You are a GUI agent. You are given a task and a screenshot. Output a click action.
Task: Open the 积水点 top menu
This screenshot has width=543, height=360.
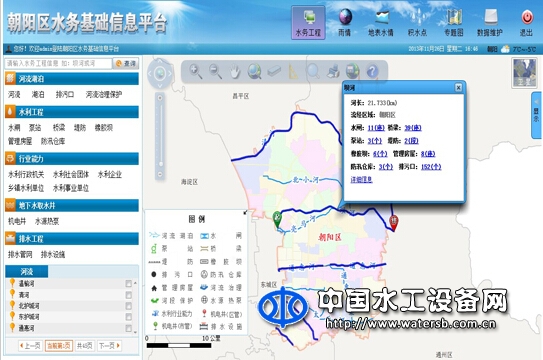point(418,23)
